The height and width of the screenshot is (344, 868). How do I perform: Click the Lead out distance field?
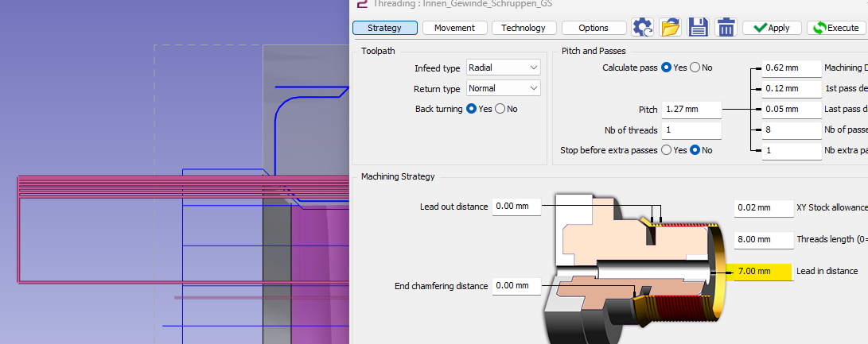516,207
